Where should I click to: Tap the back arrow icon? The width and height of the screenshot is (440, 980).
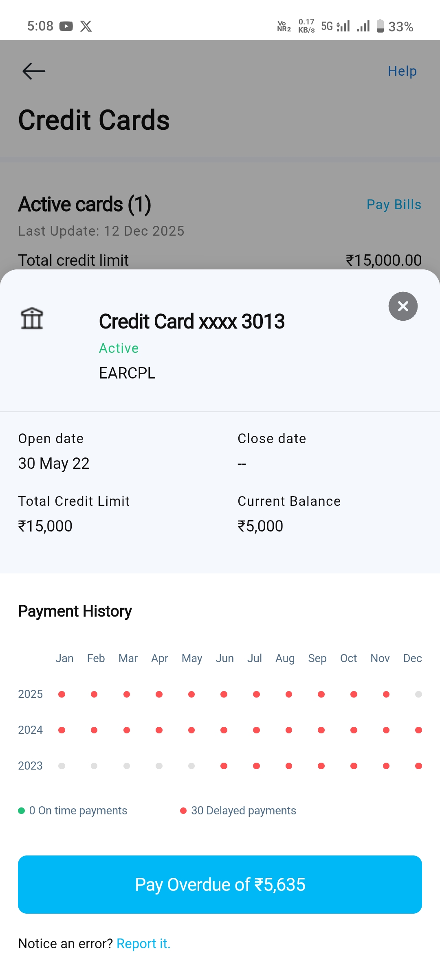34,71
